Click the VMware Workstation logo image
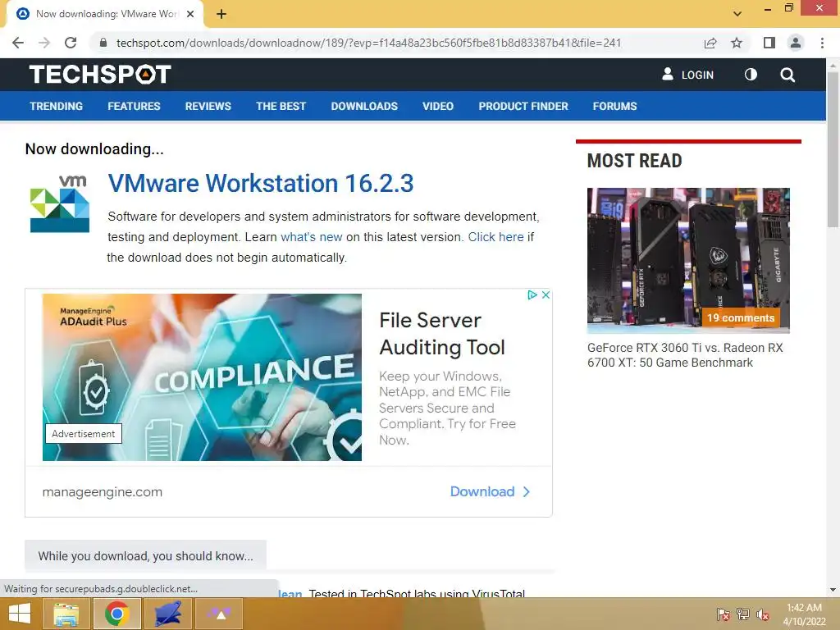This screenshot has height=630, width=840. pos(59,204)
